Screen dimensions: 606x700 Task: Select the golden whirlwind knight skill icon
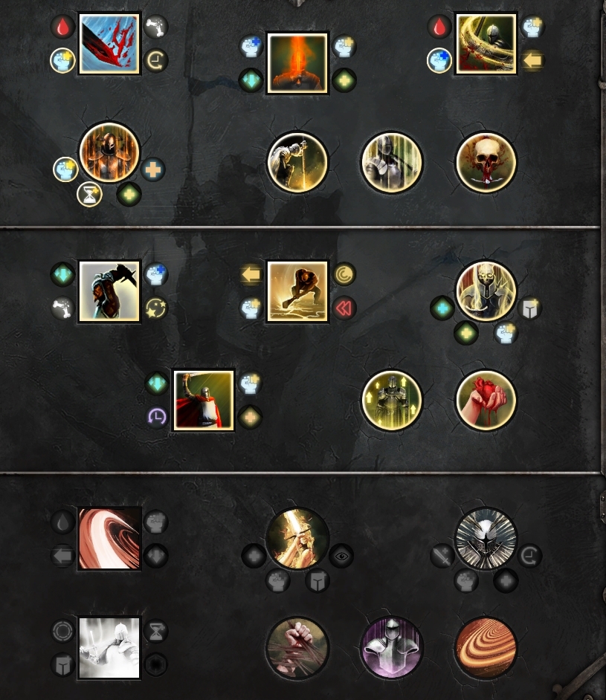486,43
